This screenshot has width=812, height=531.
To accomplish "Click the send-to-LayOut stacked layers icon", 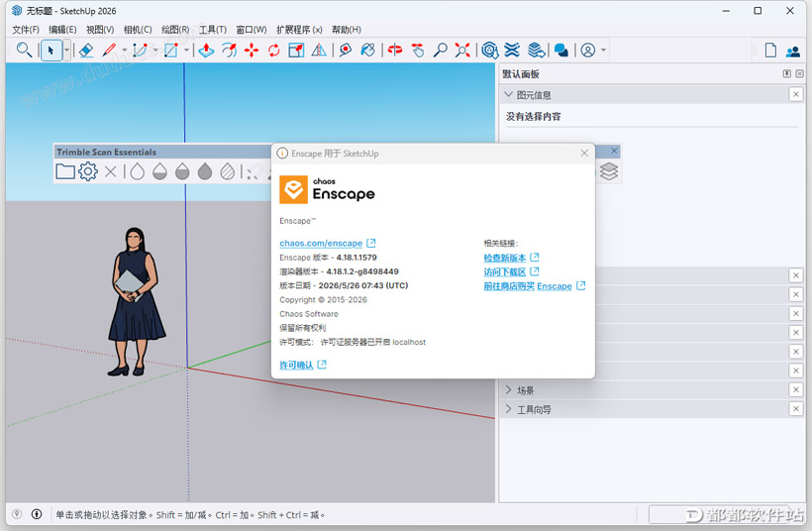I will point(536,51).
